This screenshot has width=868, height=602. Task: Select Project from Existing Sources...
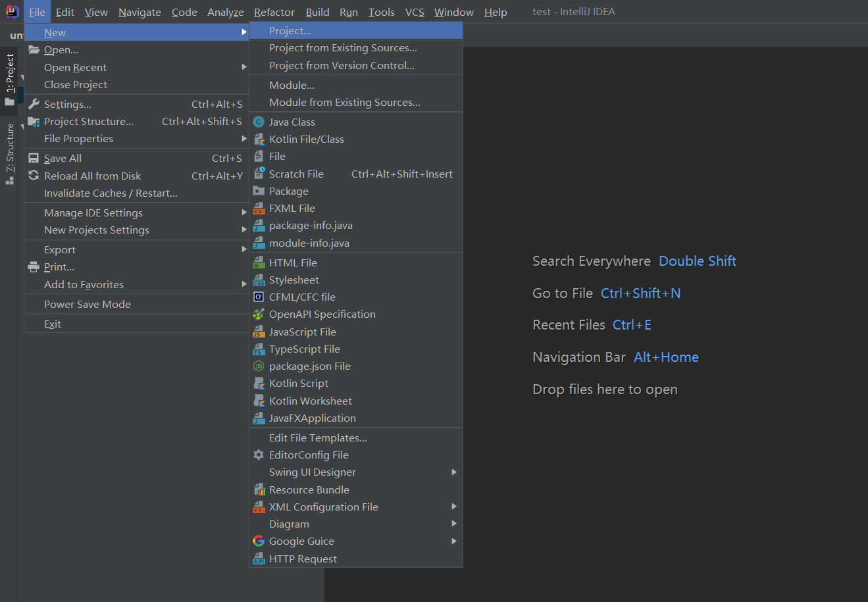tap(356, 48)
